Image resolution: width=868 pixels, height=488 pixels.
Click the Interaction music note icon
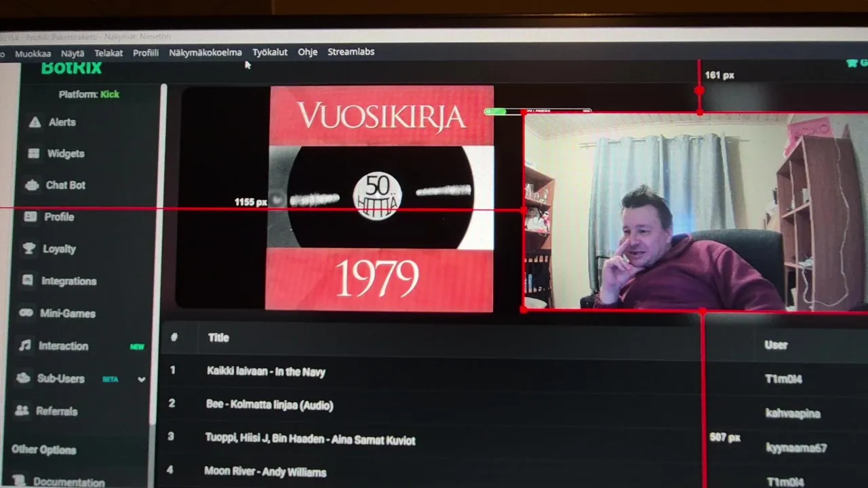pyautogui.click(x=24, y=346)
